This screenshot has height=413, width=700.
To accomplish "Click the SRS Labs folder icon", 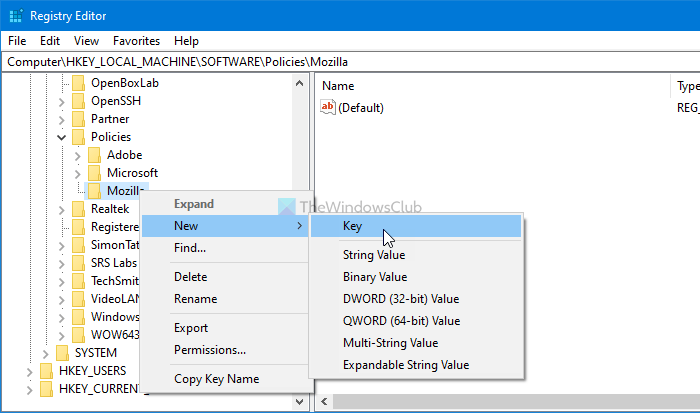I will pyautogui.click(x=79, y=263).
